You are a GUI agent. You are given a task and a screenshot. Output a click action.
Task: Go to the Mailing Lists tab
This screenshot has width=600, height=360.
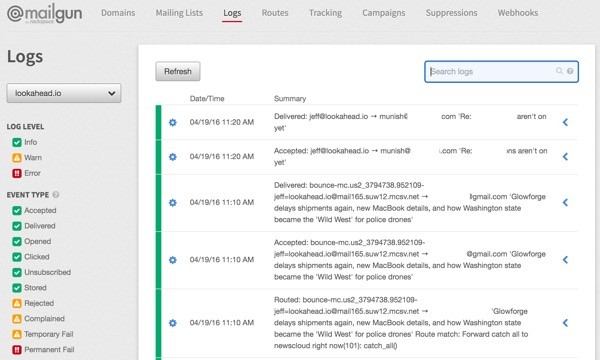click(x=179, y=13)
